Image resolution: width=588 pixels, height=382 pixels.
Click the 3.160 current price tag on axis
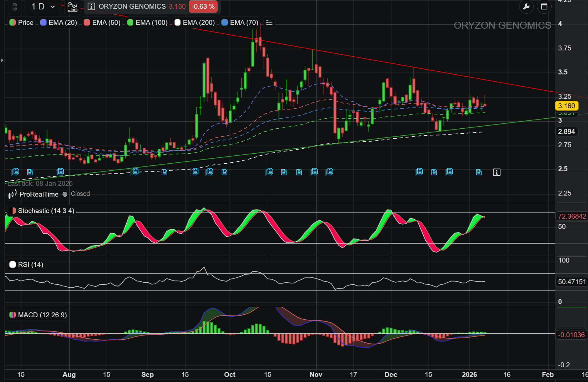pyautogui.click(x=566, y=106)
